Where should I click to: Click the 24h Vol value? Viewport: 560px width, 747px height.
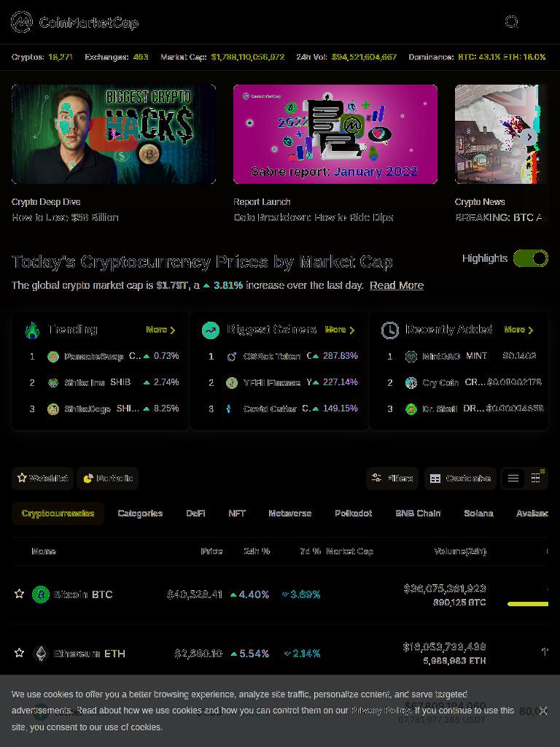point(365,57)
